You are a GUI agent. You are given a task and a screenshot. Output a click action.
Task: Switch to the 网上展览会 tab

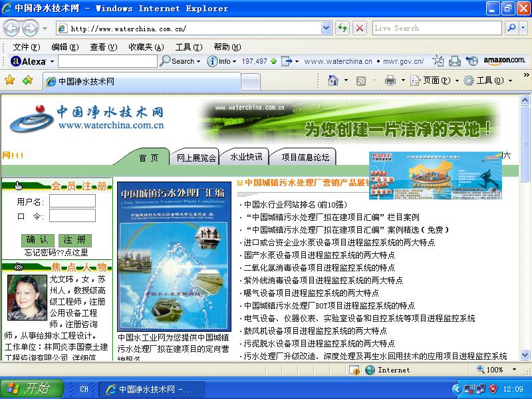click(x=196, y=158)
